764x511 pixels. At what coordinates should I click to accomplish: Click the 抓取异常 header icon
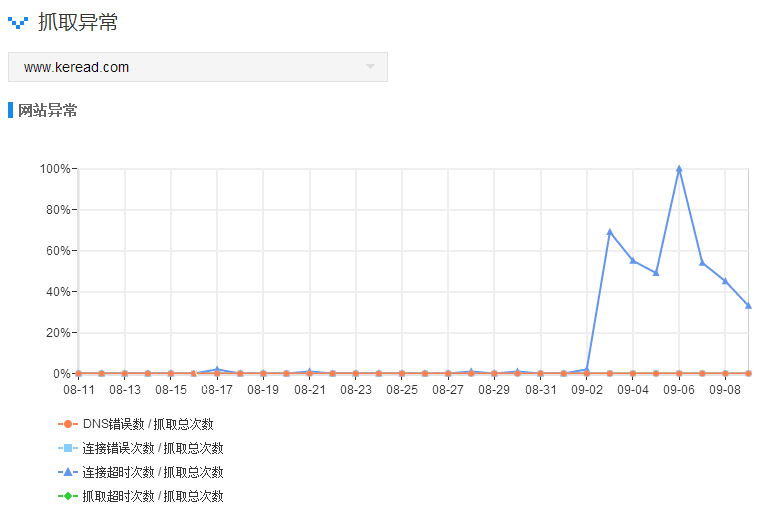18,21
